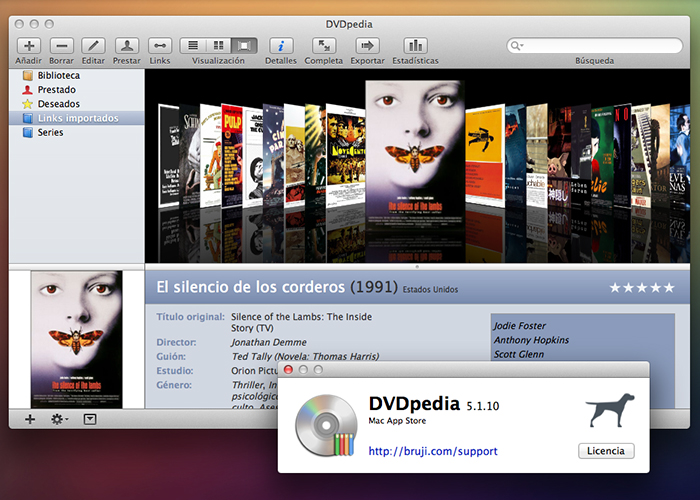The height and width of the screenshot is (500, 700).
Task: Open Estadísticas chart icon
Action: [x=415, y=46]
